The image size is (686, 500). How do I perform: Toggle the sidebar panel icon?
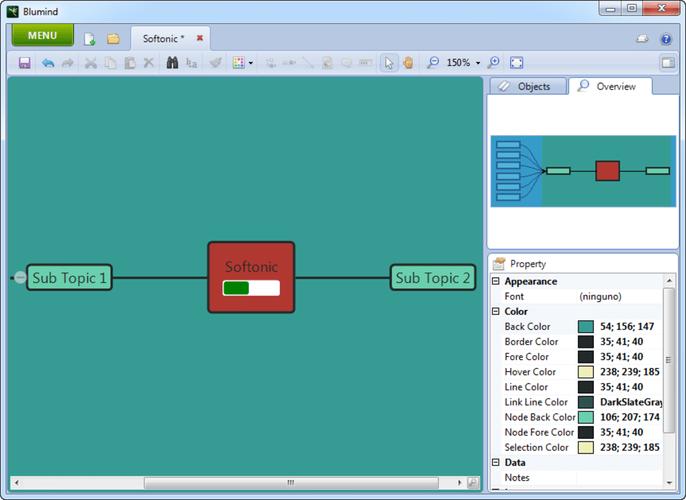[668, 63]
